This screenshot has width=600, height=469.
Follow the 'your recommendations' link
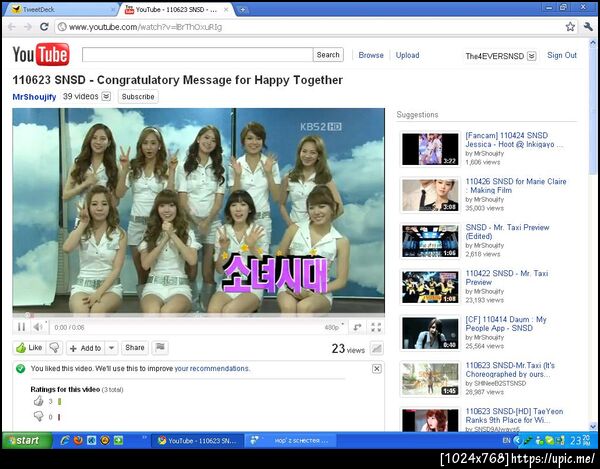coord(211,368)
